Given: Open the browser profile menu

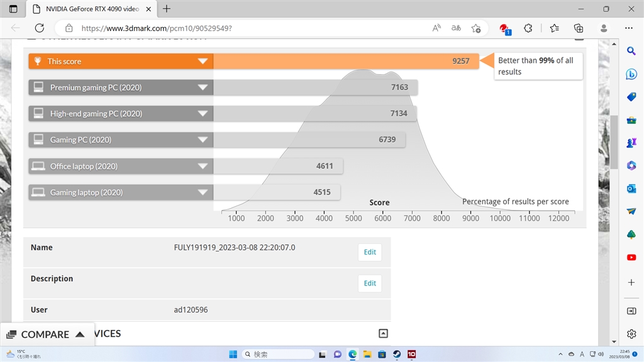Looking at the screenshot, I should pos(604,28).
